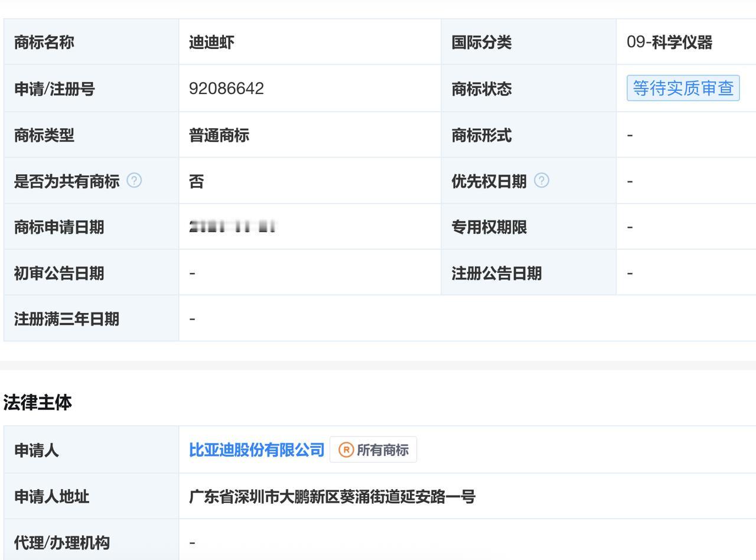756x560 pixels.
Task: Click the 普通商标 type value
Action: point(219,135)
